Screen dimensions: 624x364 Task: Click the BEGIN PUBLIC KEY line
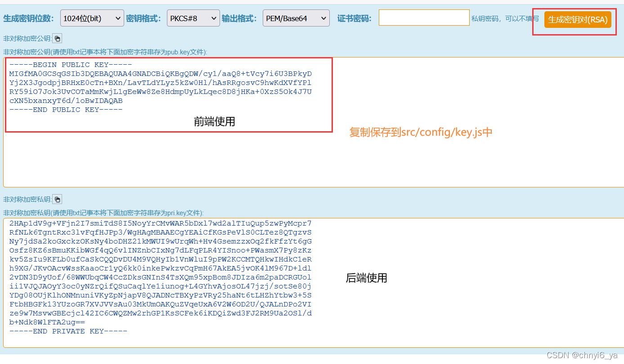click(71, 65)
